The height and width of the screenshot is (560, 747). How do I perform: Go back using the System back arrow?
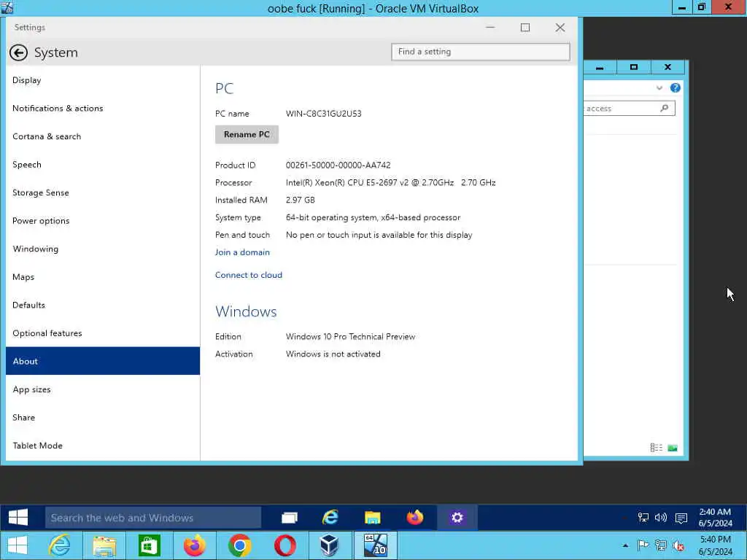point(18,52)
